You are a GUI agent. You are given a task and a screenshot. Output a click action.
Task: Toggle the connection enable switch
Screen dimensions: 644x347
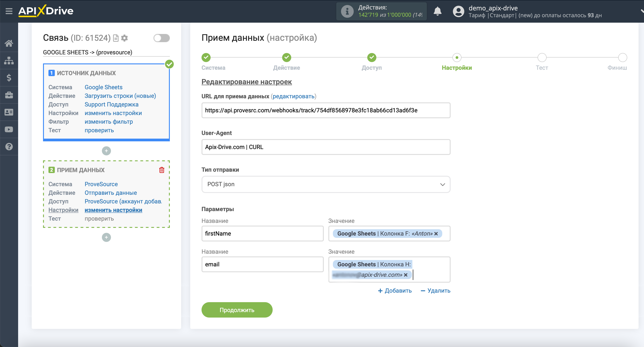click(x=161, y=38)
